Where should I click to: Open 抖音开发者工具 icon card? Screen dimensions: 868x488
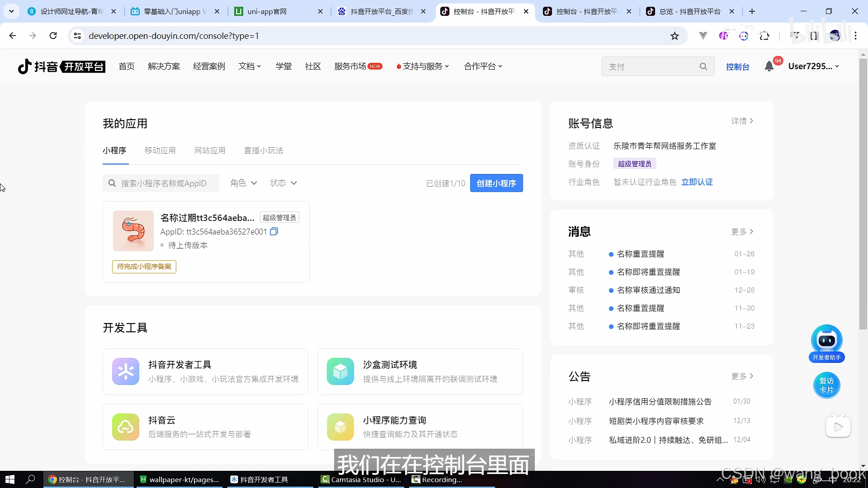126,371
